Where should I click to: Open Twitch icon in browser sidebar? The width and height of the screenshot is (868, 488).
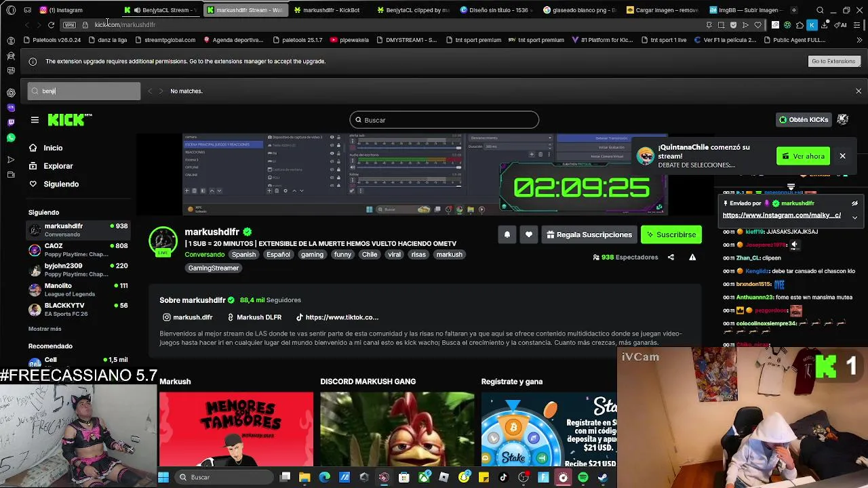(x=11, y=123)
